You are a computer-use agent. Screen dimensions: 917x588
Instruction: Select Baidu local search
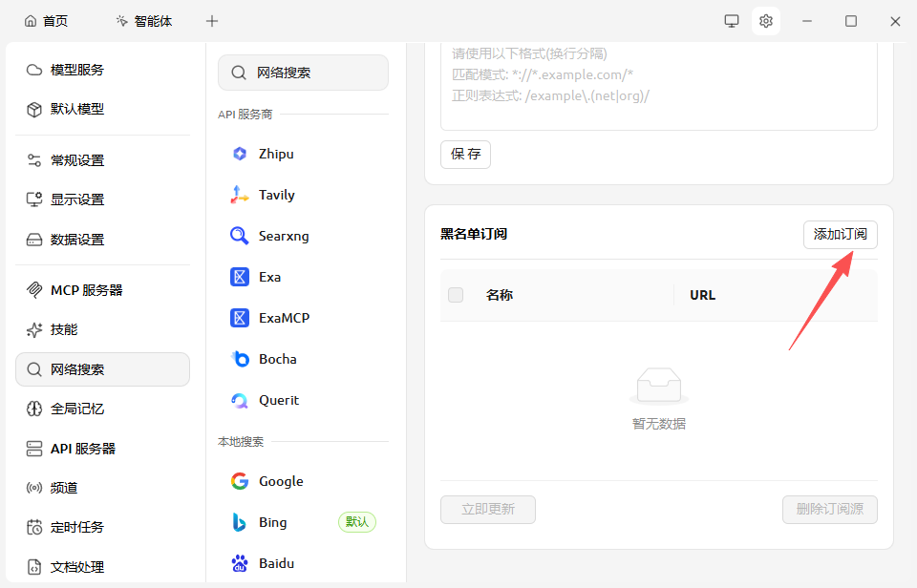(x=303, y=563)
